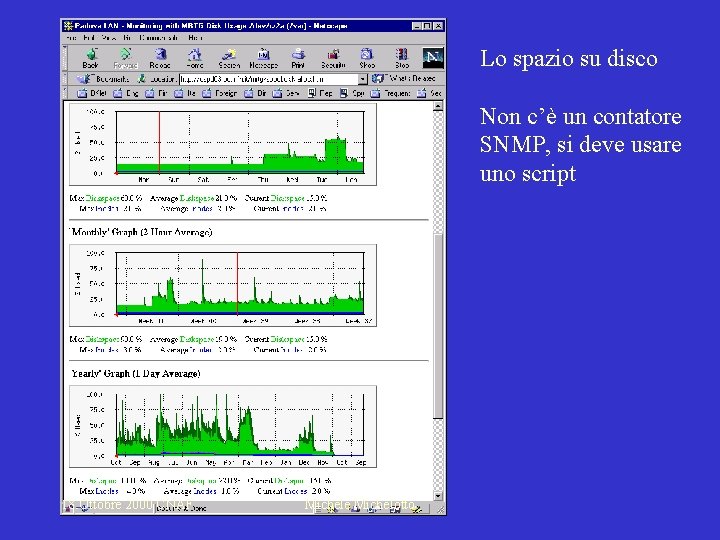Click the scrollbar down arrow

(438, 496)
